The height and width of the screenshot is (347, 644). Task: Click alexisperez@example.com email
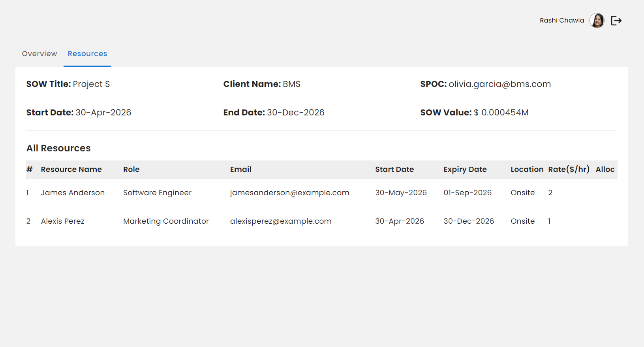pos(281,221)
